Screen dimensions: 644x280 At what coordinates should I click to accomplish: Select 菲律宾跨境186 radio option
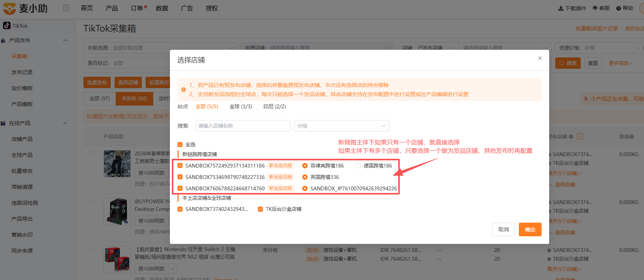305,166
